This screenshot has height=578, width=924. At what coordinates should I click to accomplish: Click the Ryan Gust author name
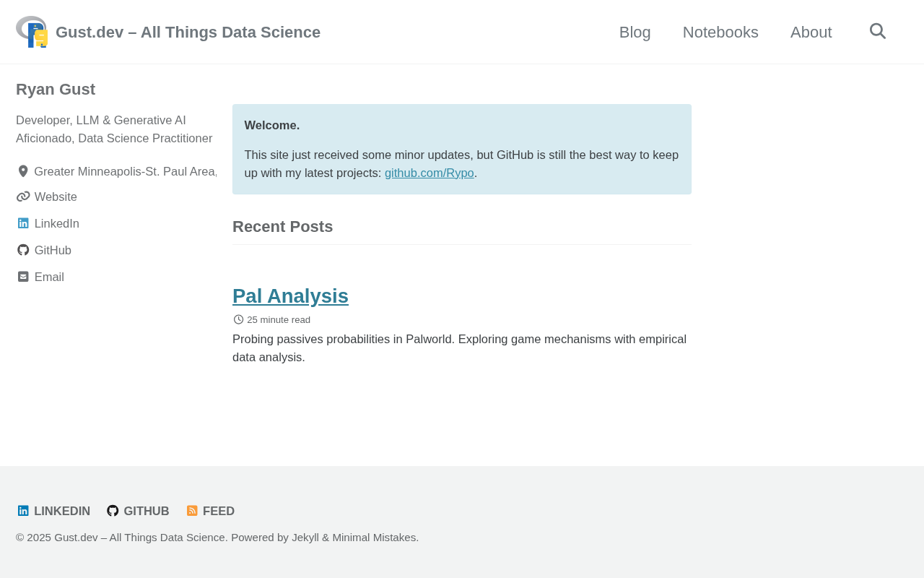(x=56, y=90)
